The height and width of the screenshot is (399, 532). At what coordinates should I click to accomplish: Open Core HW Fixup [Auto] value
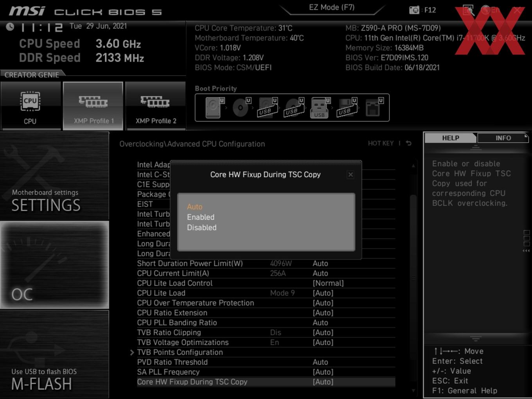point(323,382)
